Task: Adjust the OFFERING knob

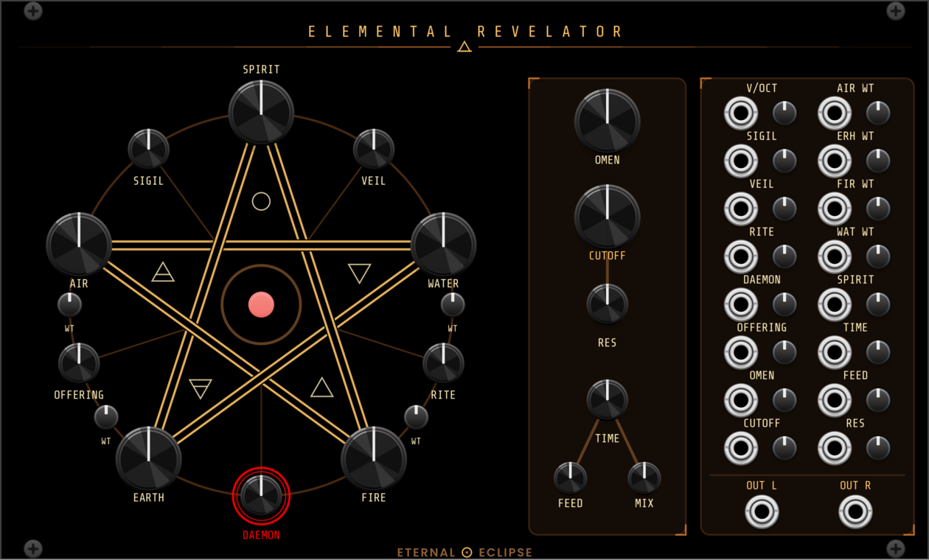Action: [79, 363]
